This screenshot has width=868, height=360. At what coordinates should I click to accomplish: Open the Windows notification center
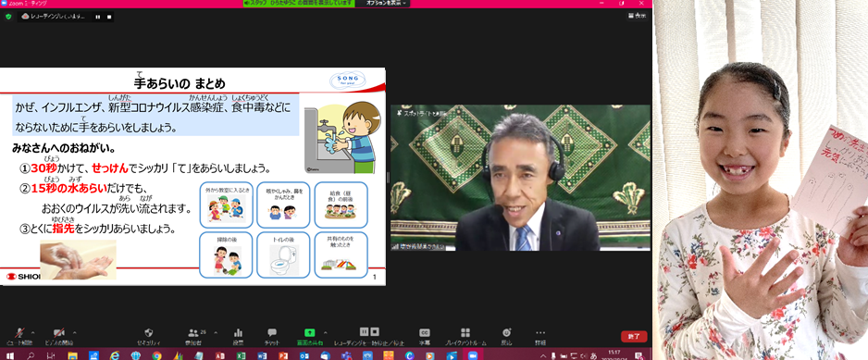pyautogui.click(x=639, y=355)
